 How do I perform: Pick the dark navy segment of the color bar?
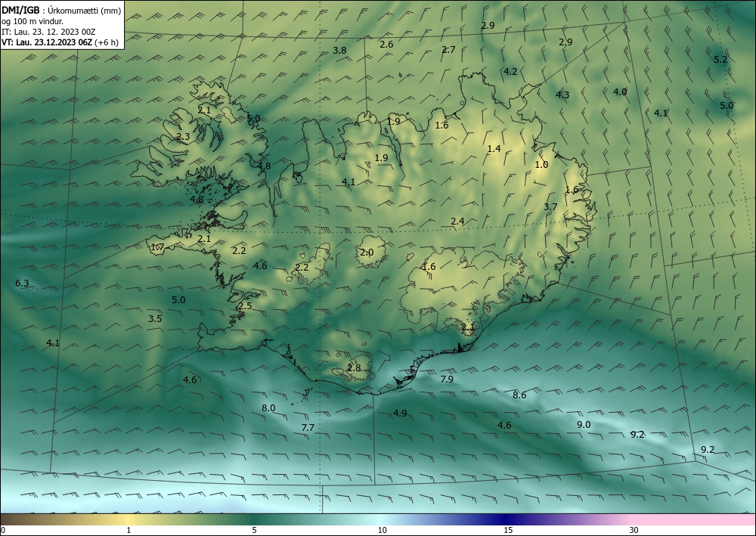coord(503,519)
